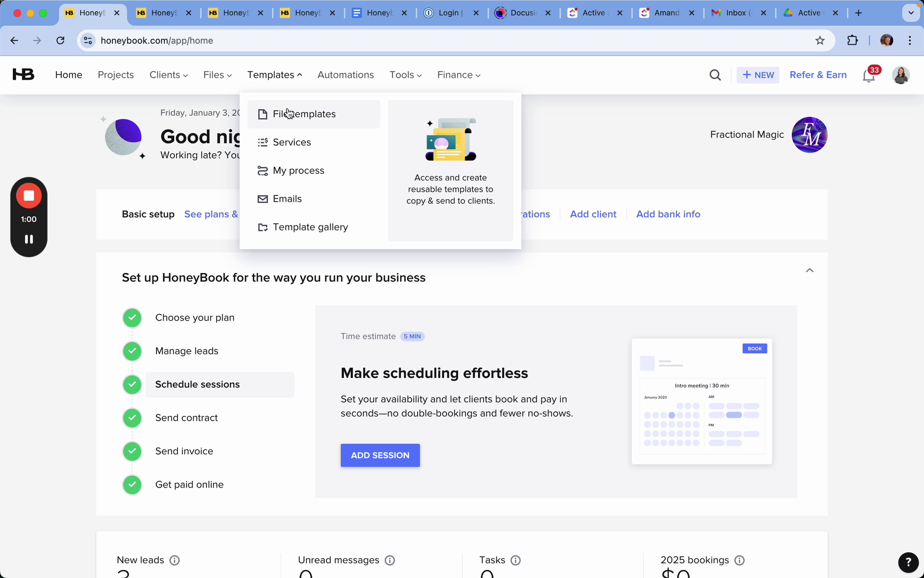Viewport: 924px width, 578px height.
Task: Open notifications bell with 33 badge
Action: (869, 75)
